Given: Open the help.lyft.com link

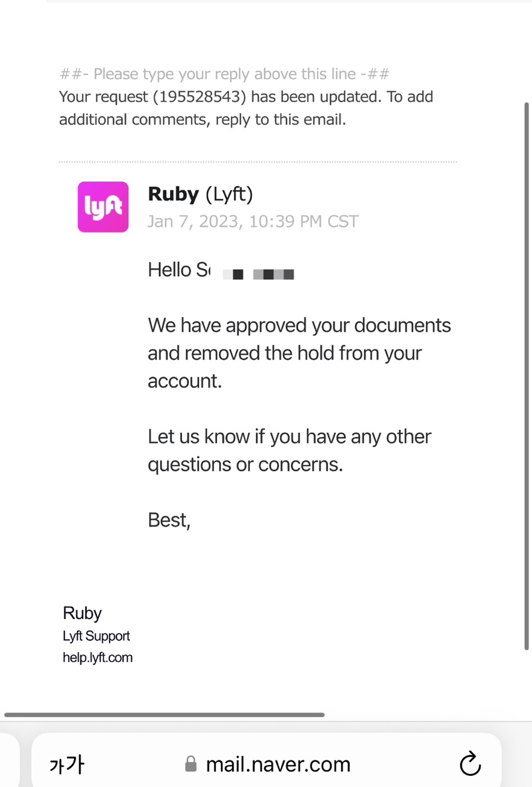Looking at the screenshot, I should click(98, 658).
